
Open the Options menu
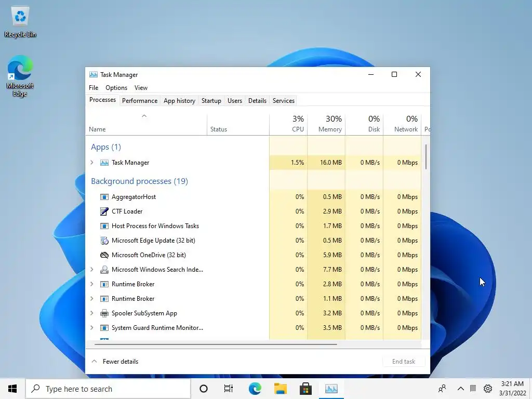click(x=116, y=88)
